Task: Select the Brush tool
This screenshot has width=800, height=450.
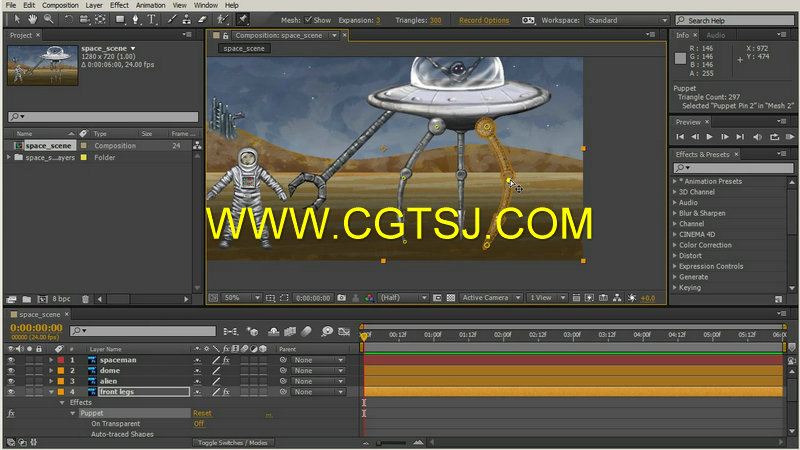Action: [171, 19]
